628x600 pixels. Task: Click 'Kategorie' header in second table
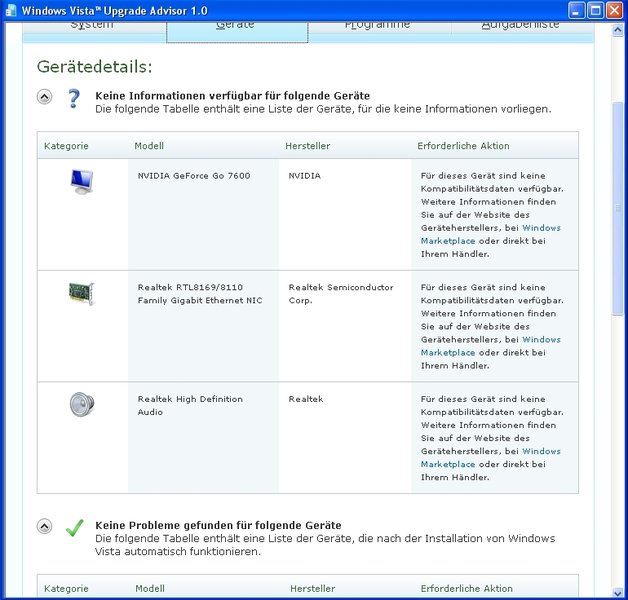pos(66,588)
